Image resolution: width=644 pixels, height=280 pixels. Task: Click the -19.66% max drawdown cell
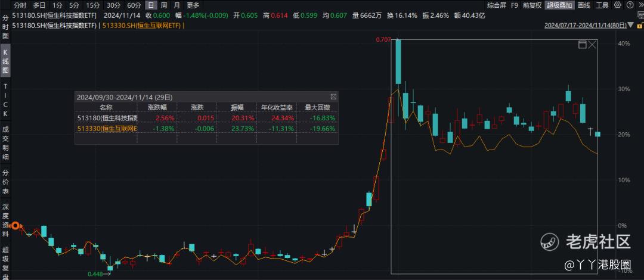324,129
